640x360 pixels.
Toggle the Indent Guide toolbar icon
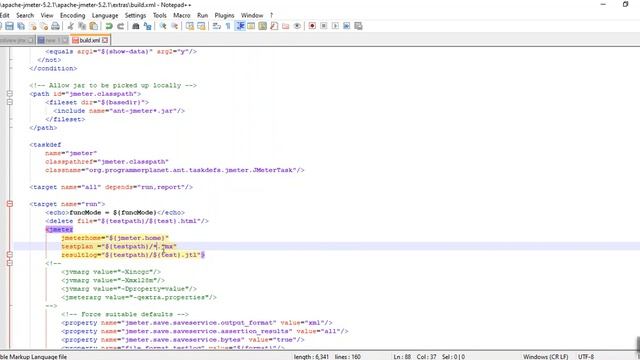click(x=240, y=26)
